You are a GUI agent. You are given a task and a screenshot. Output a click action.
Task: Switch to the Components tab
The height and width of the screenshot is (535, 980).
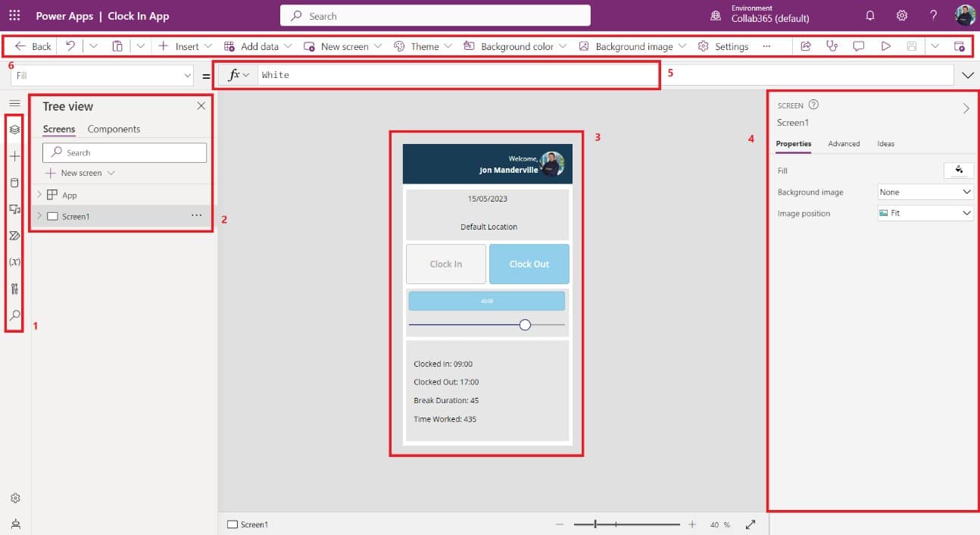point(114,129)
